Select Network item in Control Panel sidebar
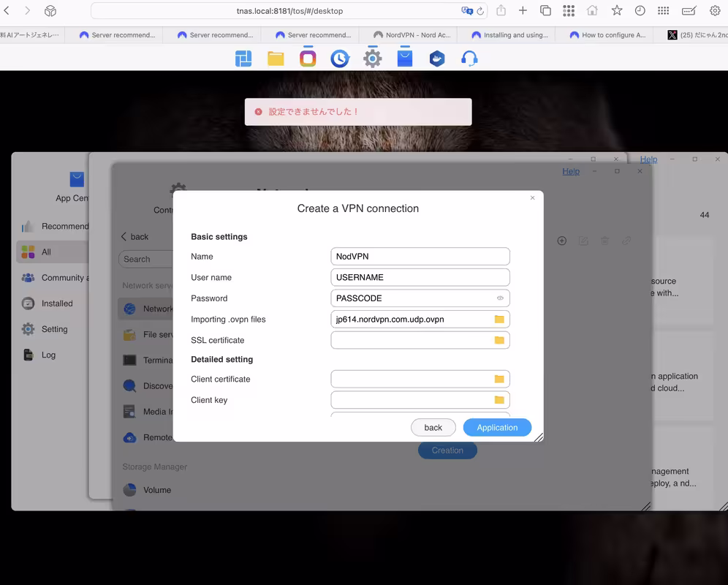 coord(145,309)
